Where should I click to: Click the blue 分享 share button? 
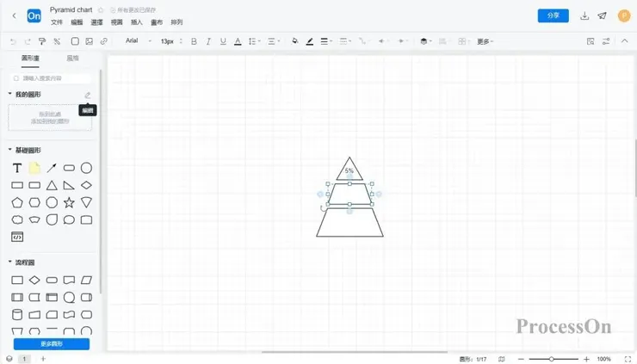click(x=553, y=15)
